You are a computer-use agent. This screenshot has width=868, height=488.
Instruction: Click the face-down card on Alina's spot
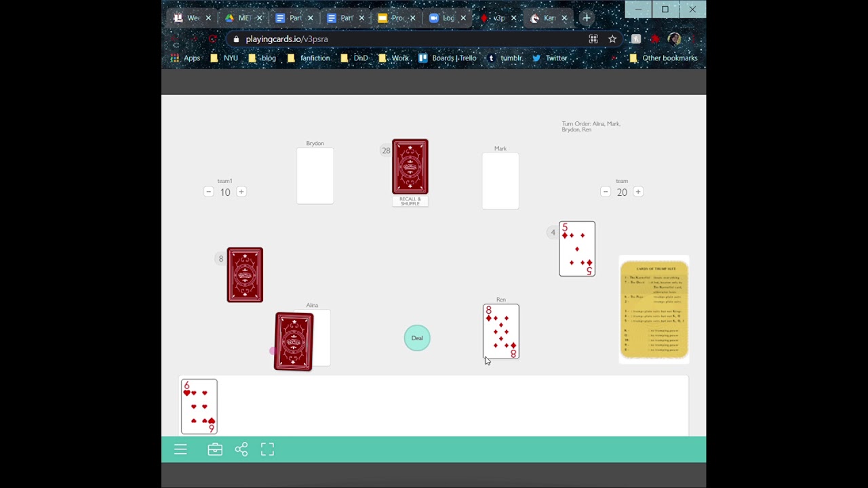294,342
